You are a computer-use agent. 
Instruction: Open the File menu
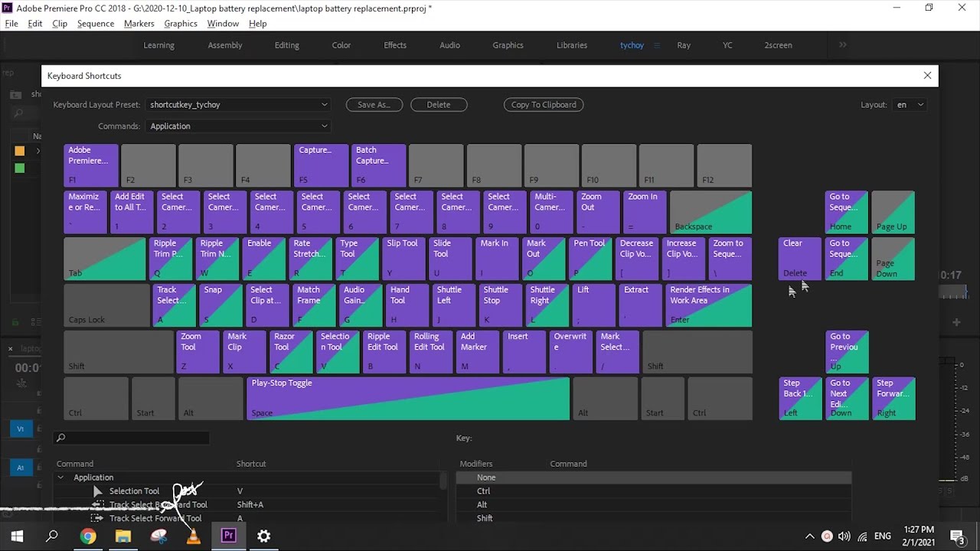[11, 24]
